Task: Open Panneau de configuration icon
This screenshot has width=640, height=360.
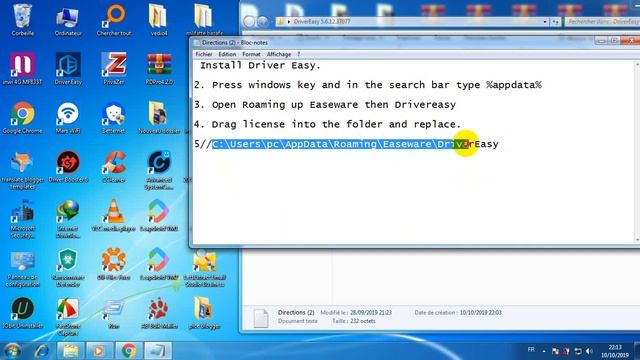Action: [x=22, y=268]
